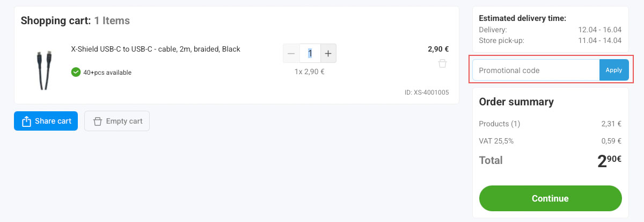Open the USB-C cable product thumbnail
This screenshot has width=644, height=222.
click(x=42, y=69)
